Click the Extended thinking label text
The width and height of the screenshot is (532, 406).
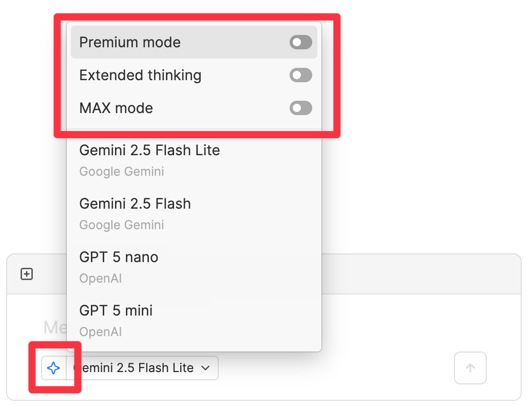(x=140, y=76)
